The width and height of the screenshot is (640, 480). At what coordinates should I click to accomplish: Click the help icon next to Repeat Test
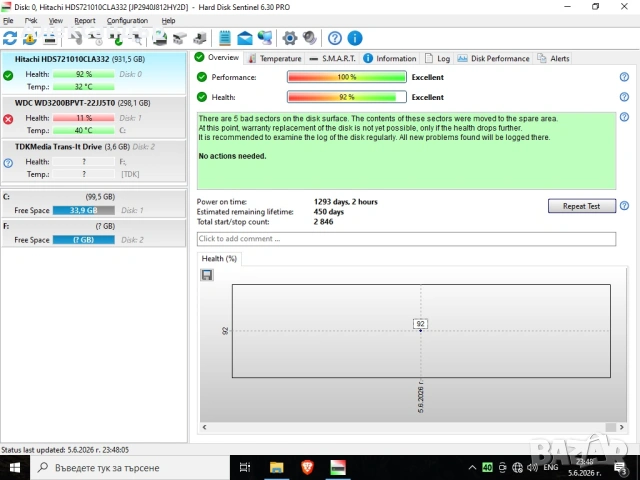(x=624, y=206)
